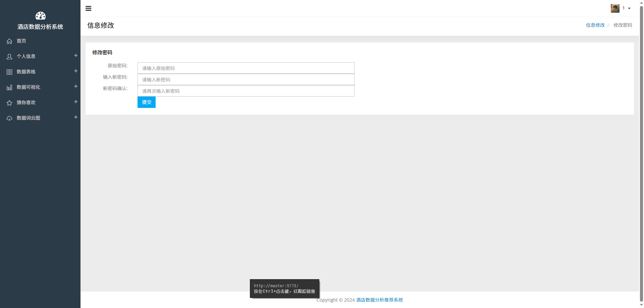Image resolution: width=644 pixels, height=308 pixels.
Task: Follow the 信息修改 breadcrumb link
Action: click(595, 25)
